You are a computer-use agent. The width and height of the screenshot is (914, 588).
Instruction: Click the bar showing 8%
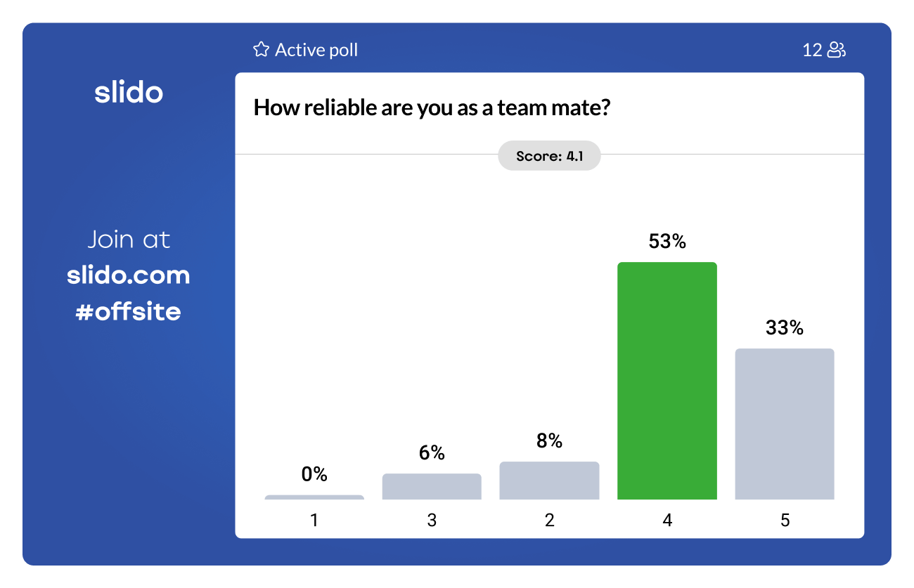pos(549,481)
